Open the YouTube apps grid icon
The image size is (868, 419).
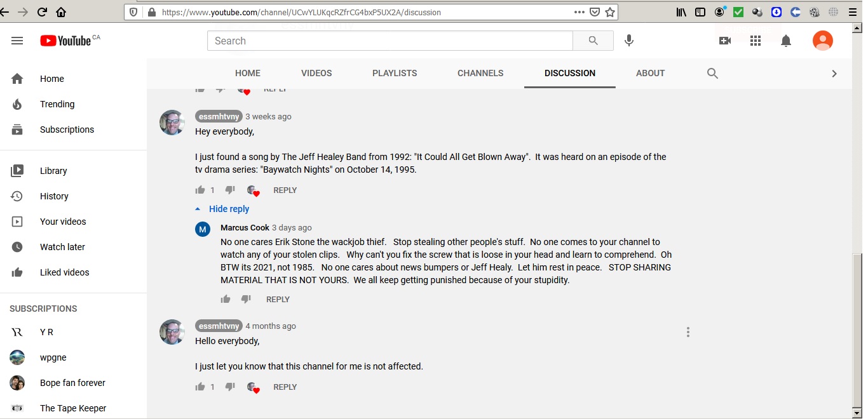pos(756,41)
